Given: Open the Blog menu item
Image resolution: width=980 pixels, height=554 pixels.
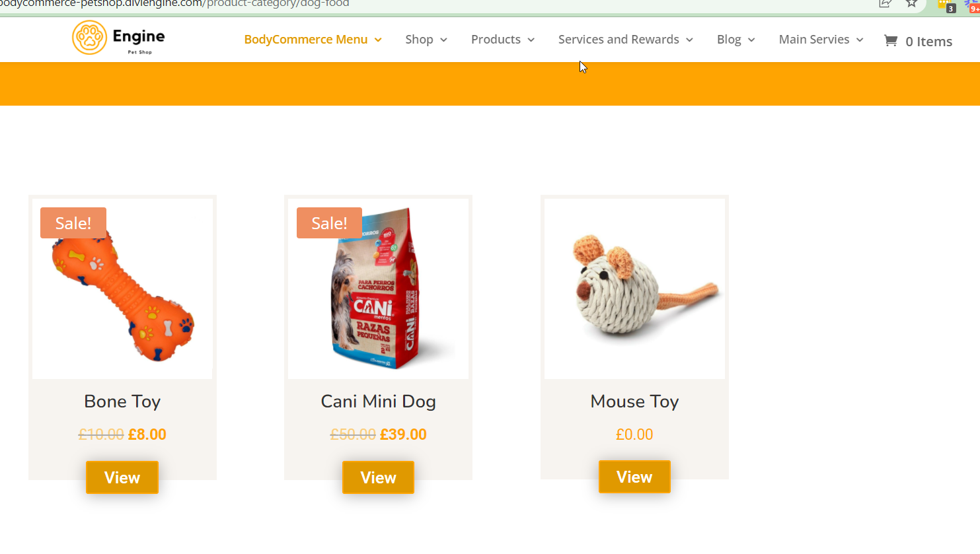Looking at the screenshot, I should 729,40.
